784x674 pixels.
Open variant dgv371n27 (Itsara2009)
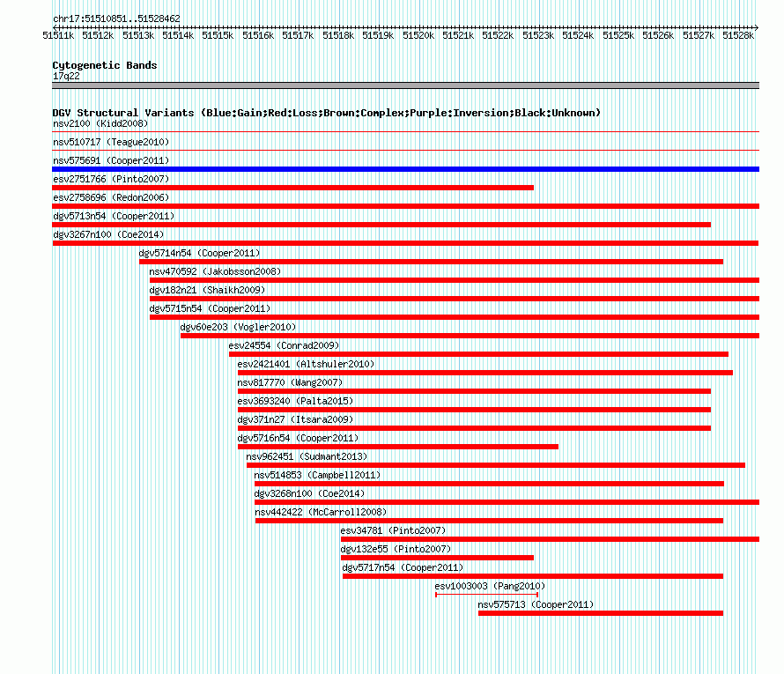[295, 419]
